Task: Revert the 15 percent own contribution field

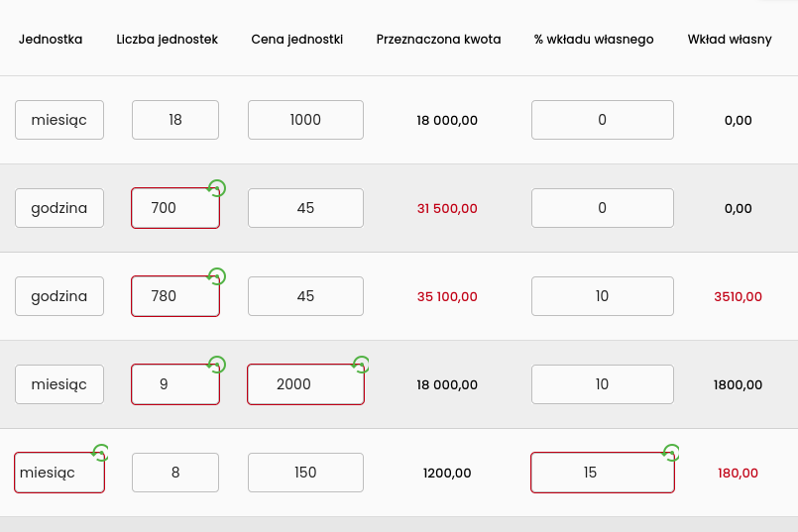Action: (x=671, y=453)
